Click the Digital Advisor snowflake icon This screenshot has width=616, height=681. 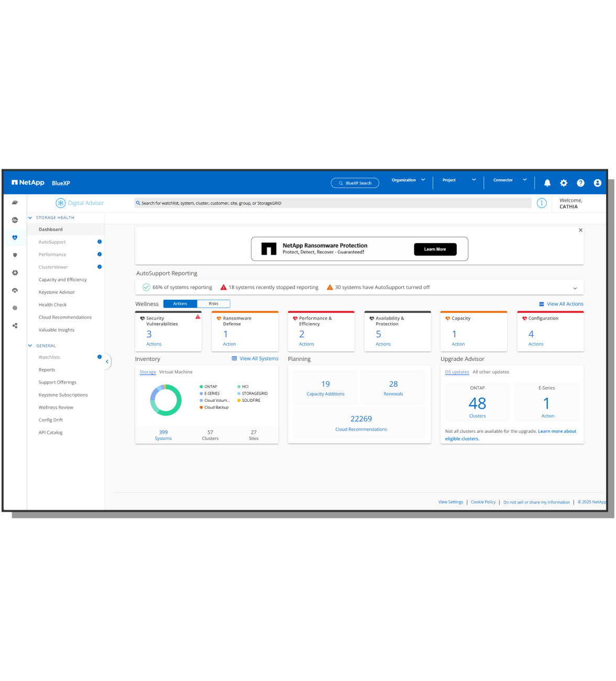point(61,203)
